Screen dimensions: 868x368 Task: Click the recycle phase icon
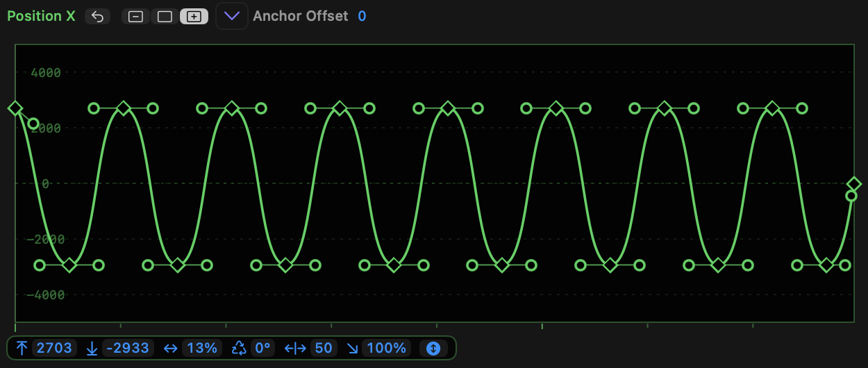point(239,348)
